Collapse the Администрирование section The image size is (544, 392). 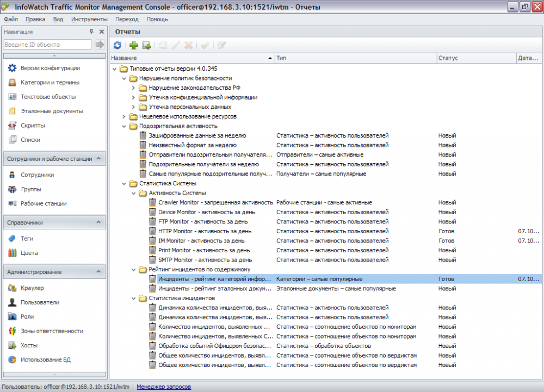pyautogui.click(x=98, y=272)
